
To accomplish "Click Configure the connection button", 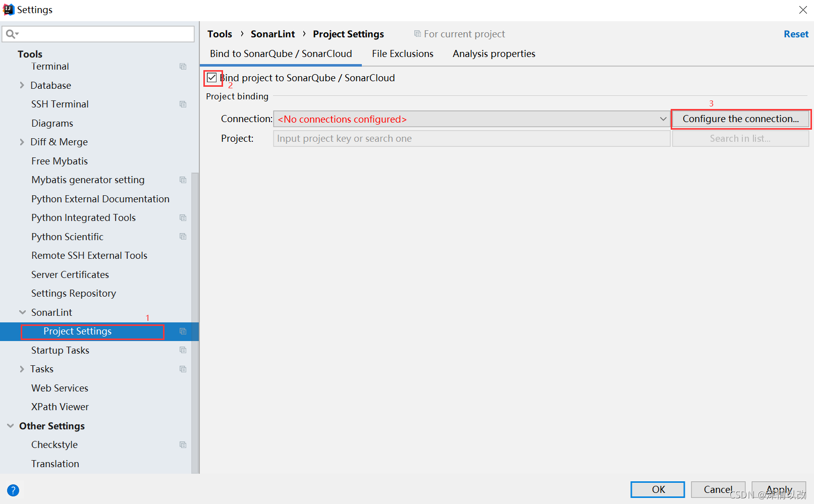I will click(740, 119).
